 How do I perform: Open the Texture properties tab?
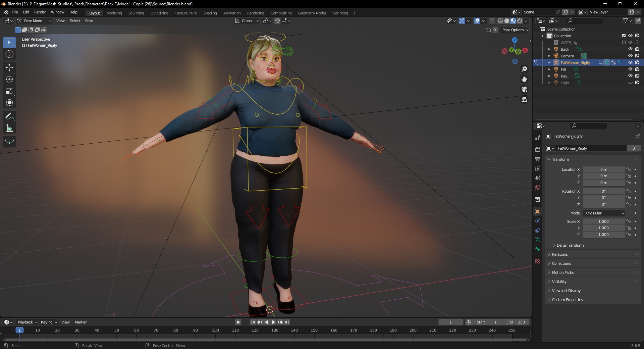[538, 261]
